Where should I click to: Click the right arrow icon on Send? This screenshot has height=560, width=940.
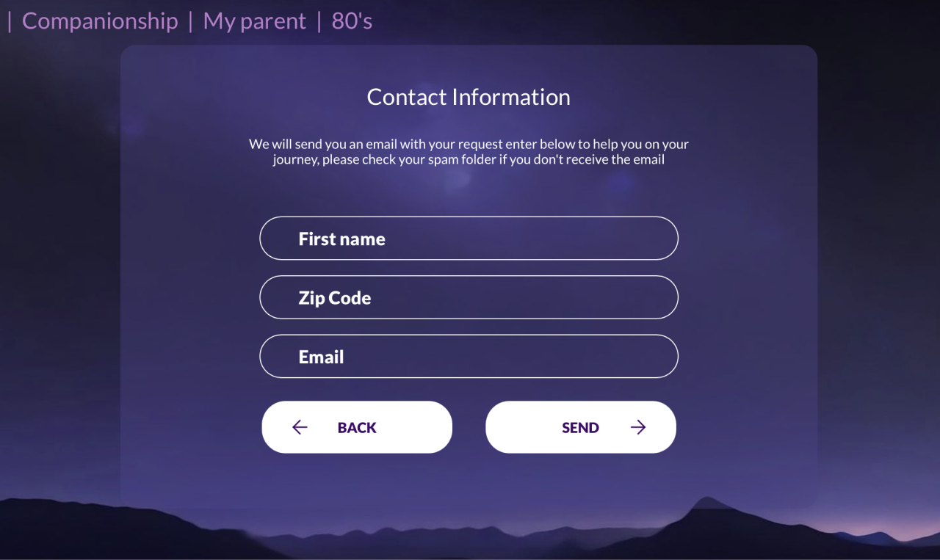click(638, 427)
